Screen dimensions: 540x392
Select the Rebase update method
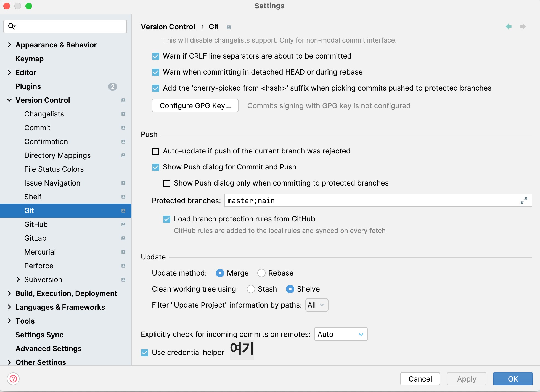[261, 273]
